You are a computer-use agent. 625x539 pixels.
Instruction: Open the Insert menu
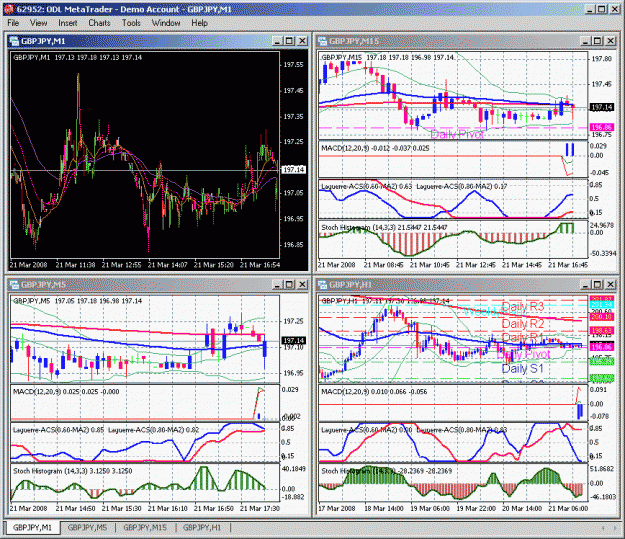tap(68, 23)
